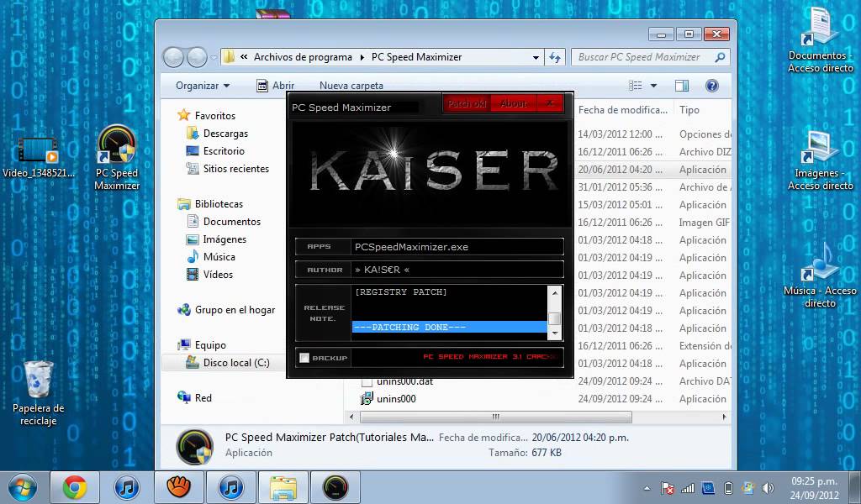
Task: Create folder with Nueva carpeta
Action: (x=351, y=86)
